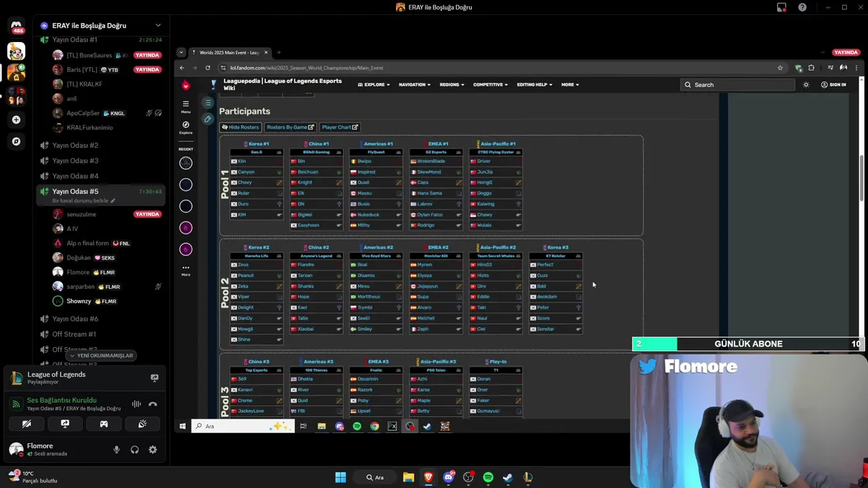The width and height of the screenshot is (868, 488).
Task: Open File Explorer from the taskbar
Action: (x=408, y=477)
